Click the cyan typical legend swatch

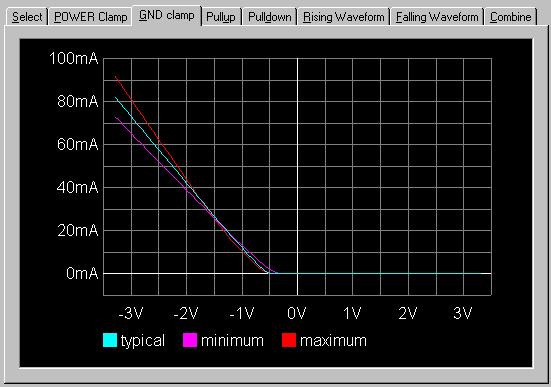pyautogui.click(x=110, y=340)
